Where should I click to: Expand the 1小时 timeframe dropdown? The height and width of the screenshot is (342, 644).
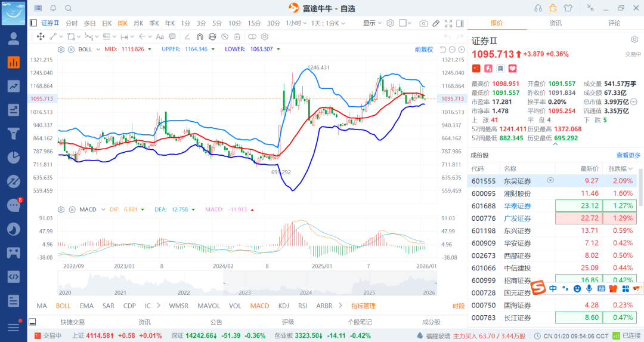[295, 23]
